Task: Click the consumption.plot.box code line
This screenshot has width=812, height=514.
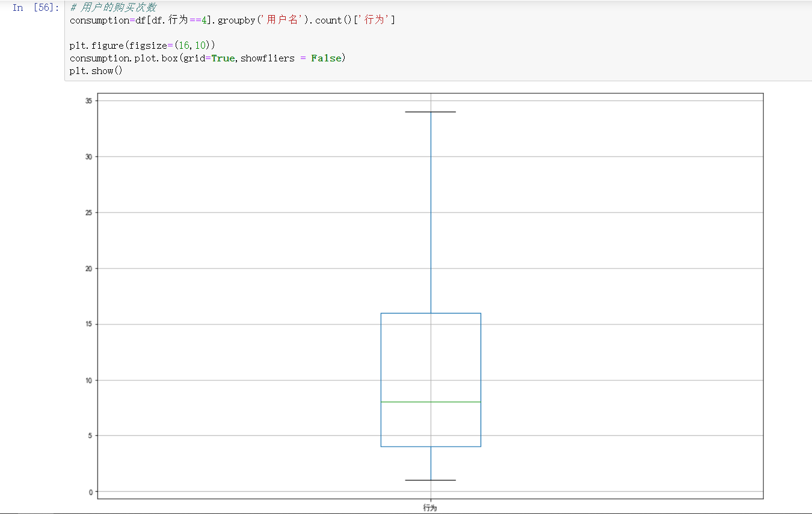Action: point(208,58)
